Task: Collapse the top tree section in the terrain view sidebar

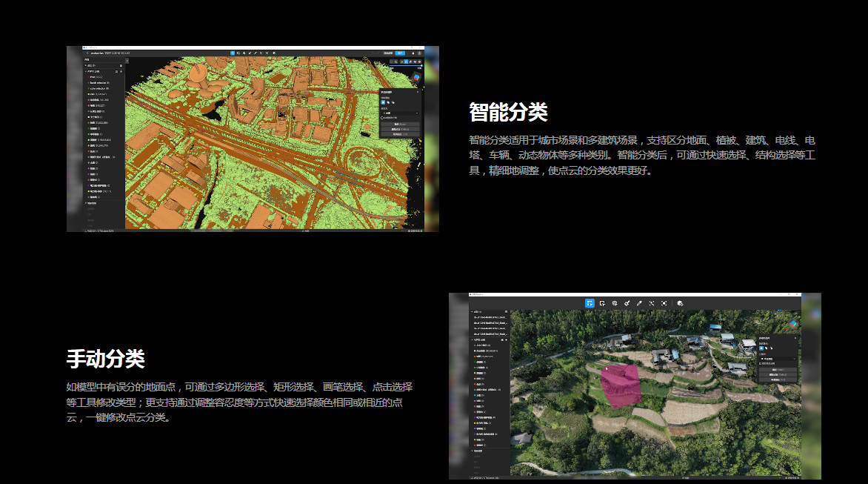Action: 472,312
